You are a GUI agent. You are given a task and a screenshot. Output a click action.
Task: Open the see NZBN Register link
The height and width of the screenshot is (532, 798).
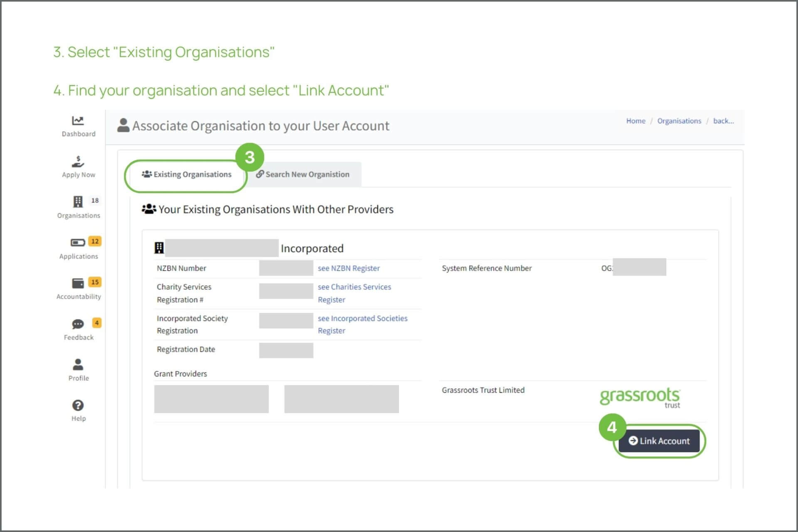tap(349, 268)
